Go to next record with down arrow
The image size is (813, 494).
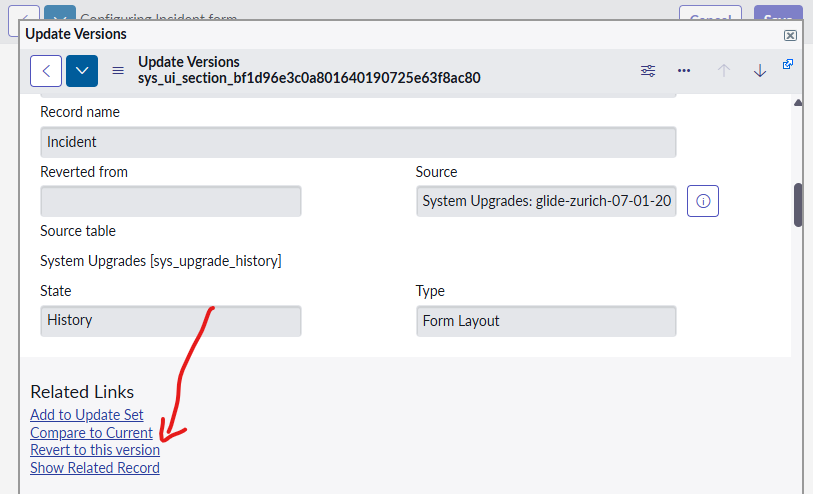pos(760,71)
